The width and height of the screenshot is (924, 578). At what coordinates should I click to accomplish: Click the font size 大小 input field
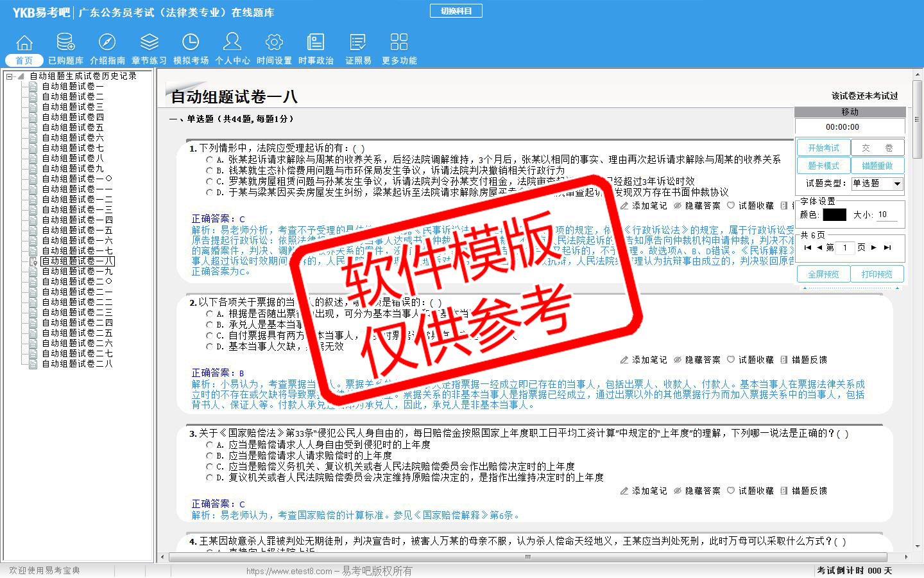pos(886,215)
